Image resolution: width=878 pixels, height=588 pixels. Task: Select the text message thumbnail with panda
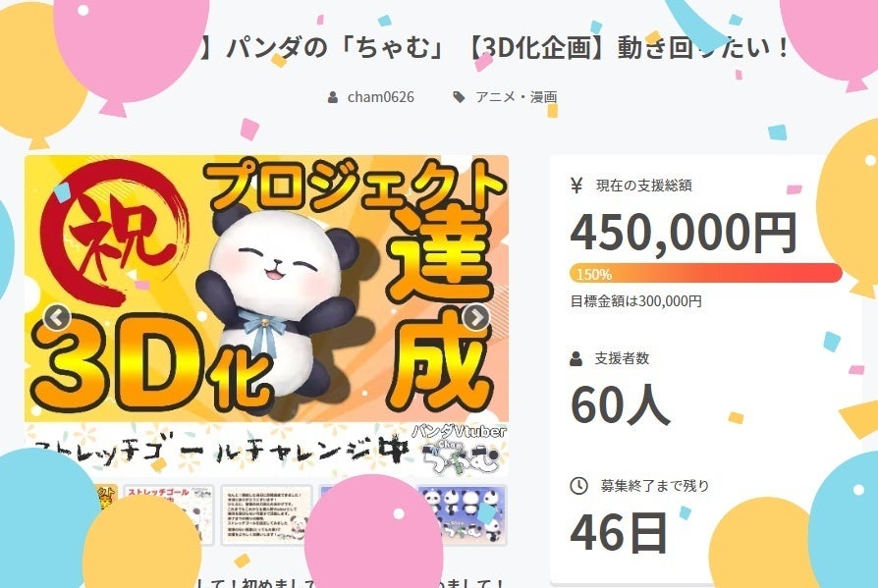pos(266,514)
